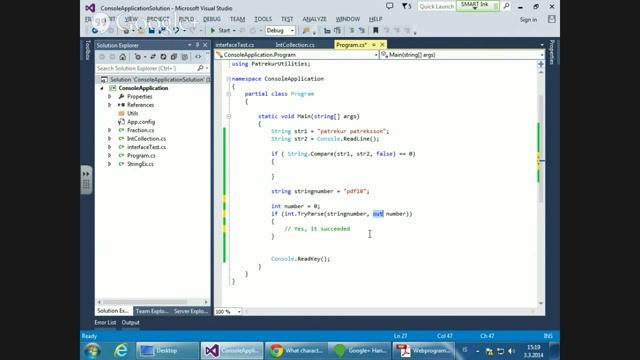
Task: Collapse the namespace ConsoleApplication code block
Action: [229, 79]
